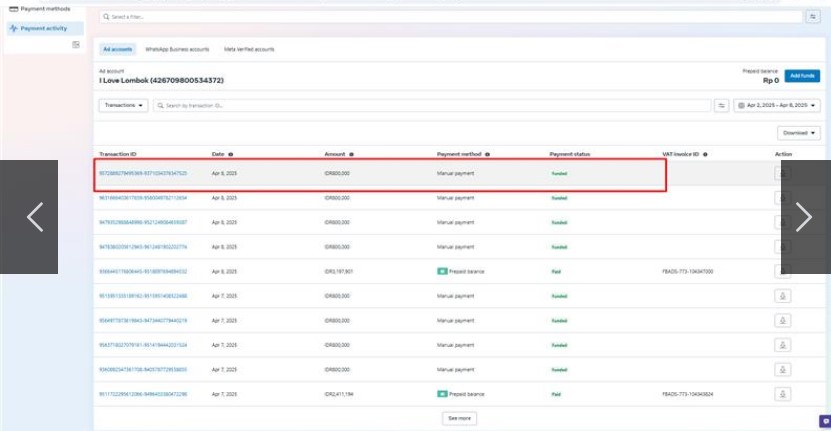Open the Transactions dropdown
The height and width of the screenshot is (431, 831).
click(124, 105)
